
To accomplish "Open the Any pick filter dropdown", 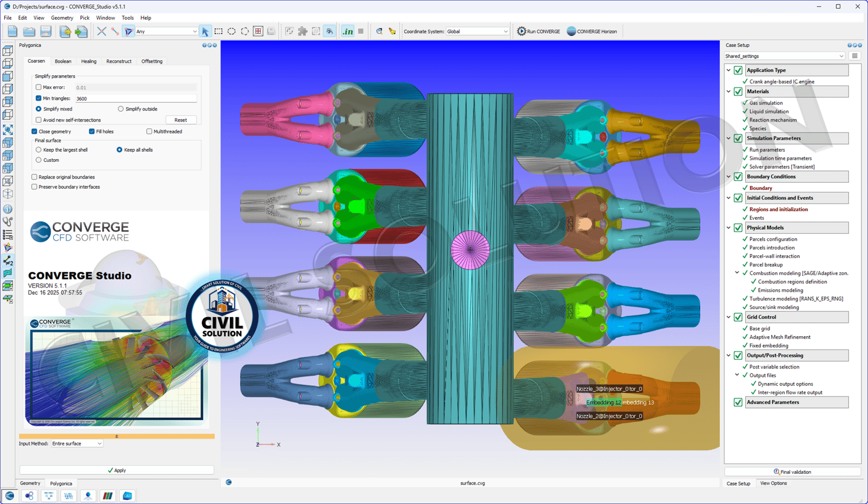I will tap(167, 31).
